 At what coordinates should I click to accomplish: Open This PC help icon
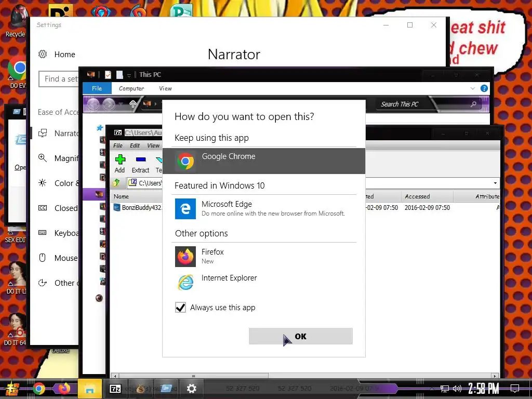(484, 88)
